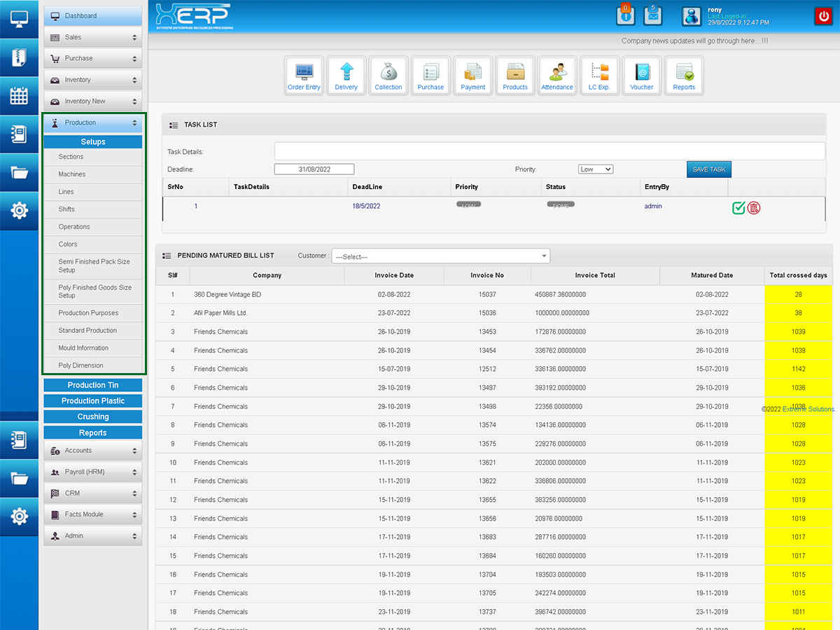Click the 18/5/2022 deadline link
Screen dimensions: 840x630
(366, 206)
